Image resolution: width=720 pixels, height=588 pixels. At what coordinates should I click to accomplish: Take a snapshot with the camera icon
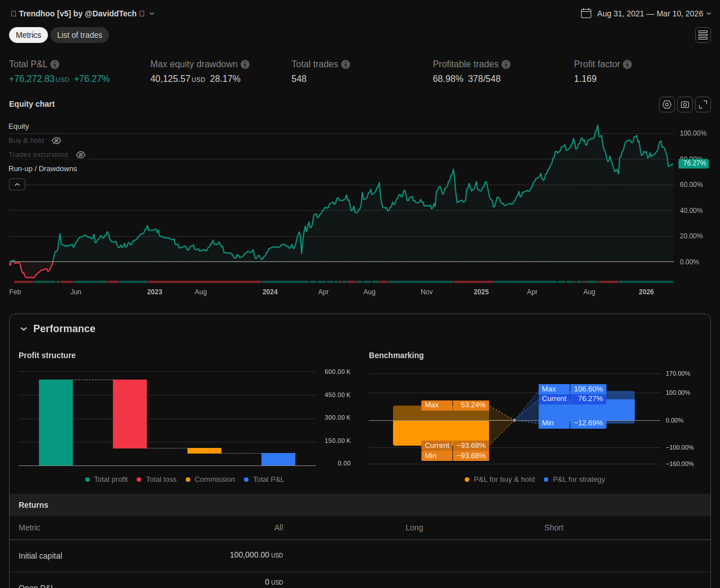(x=685, y=104)
